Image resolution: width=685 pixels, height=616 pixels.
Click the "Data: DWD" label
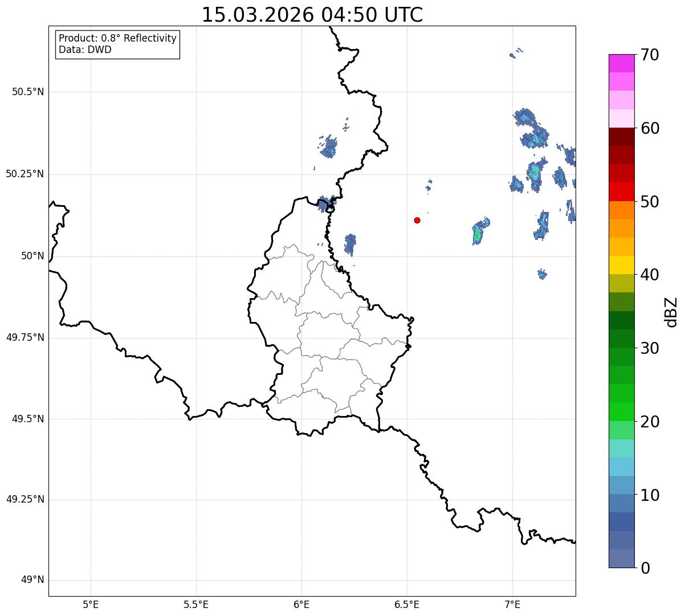click(x=85, y=50)
